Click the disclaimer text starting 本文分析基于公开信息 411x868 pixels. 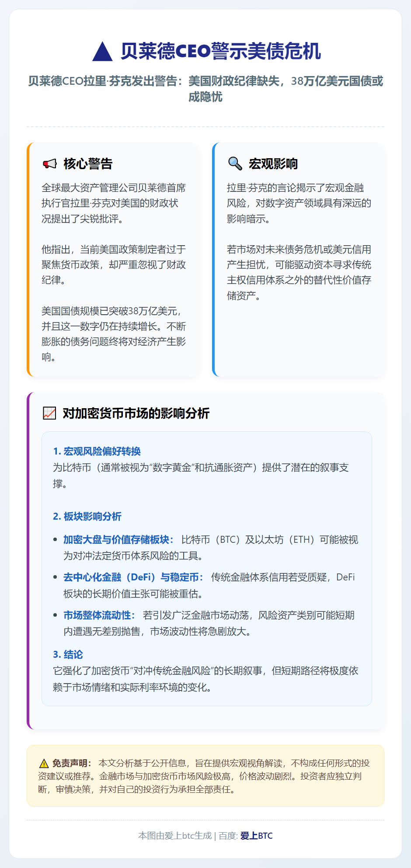coord(204,776)
